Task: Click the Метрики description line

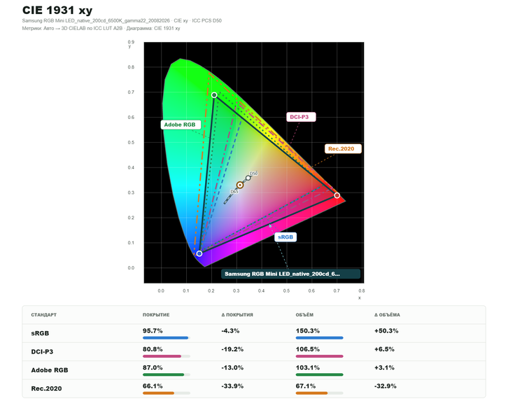Action: [x=101, y=29]
